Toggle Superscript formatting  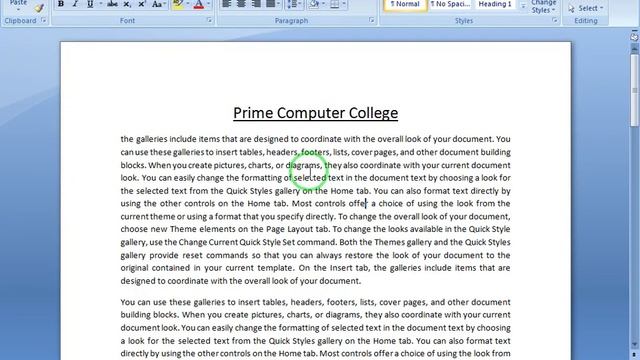[x=142, y=4]
